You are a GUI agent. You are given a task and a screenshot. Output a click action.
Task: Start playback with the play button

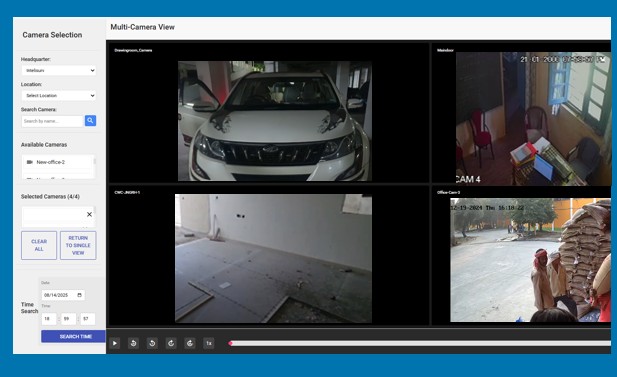[115, 343]
